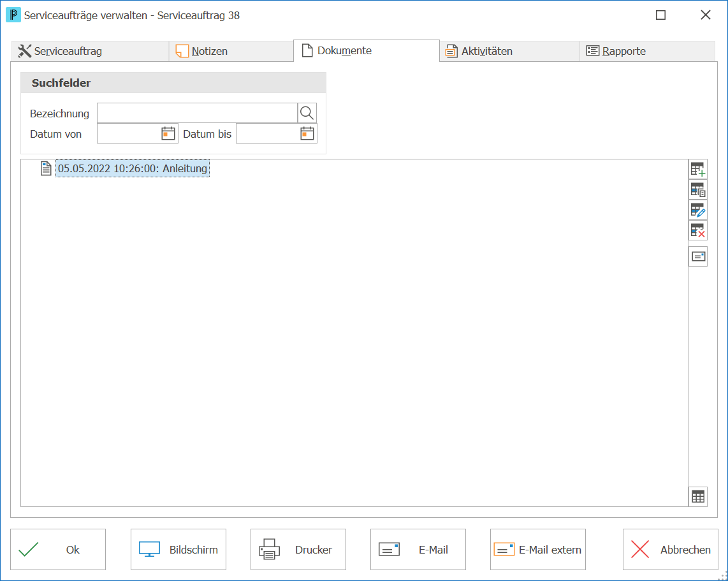Click the add document entry icon

(x=698, y=169)
